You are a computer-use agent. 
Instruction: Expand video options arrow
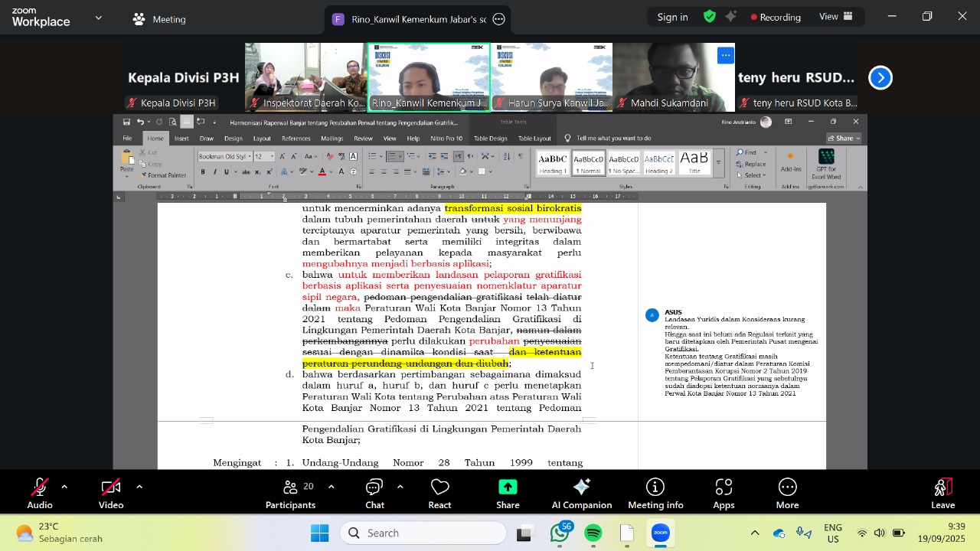pos(139,487)
